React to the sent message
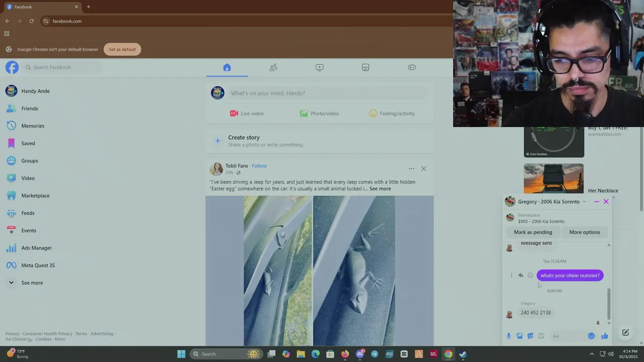 click(x=530, y=276)
